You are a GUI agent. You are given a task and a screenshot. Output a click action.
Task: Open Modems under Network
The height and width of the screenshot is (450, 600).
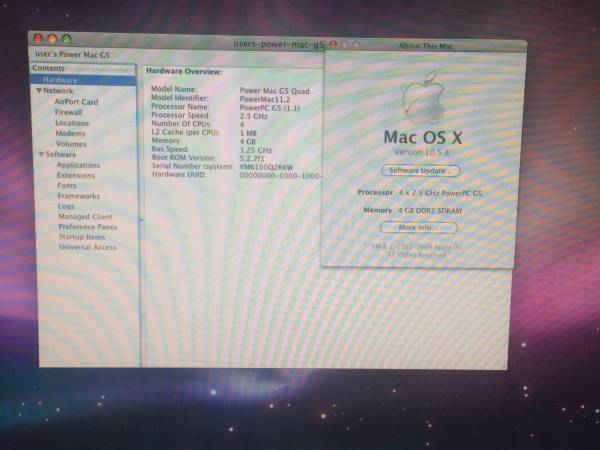(x=70, y=133)
